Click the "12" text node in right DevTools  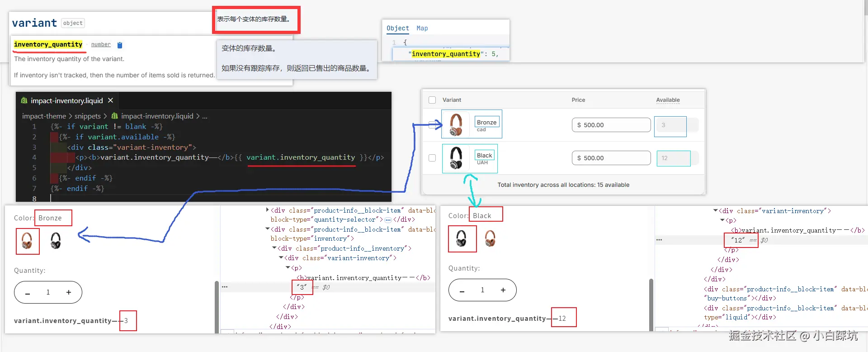738,240
